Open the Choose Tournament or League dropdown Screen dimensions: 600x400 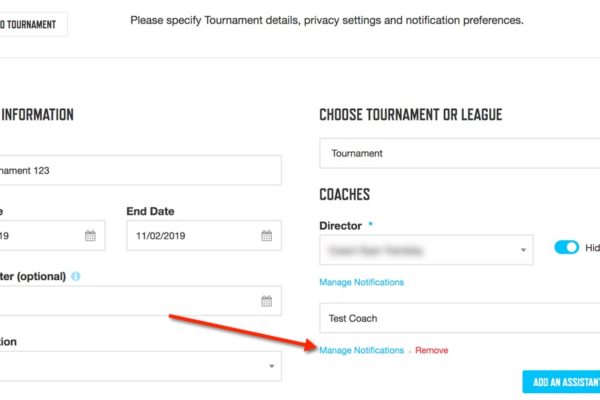460,153
